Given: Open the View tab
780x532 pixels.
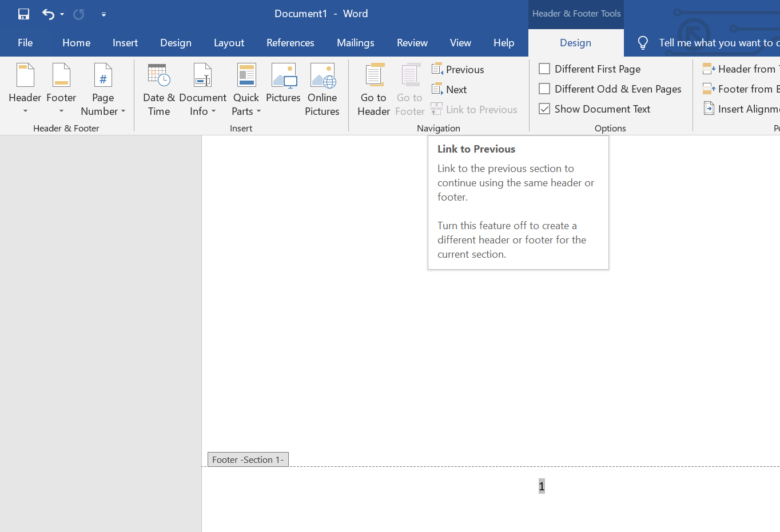Looking at the screenshot, I should click(460, 43).
